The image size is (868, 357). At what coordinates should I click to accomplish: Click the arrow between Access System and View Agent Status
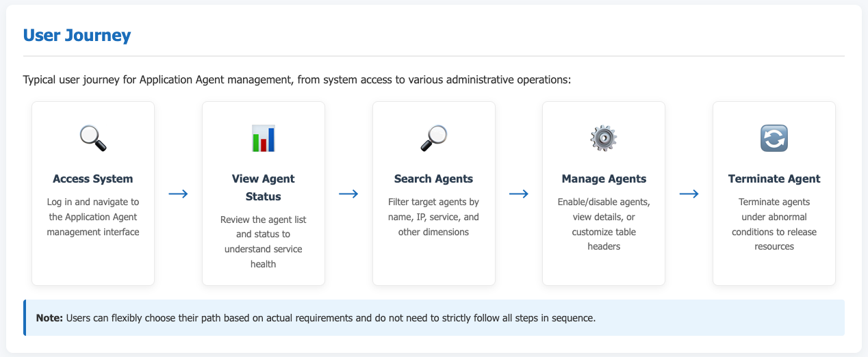pyautogui.click(x=178, y=194)
